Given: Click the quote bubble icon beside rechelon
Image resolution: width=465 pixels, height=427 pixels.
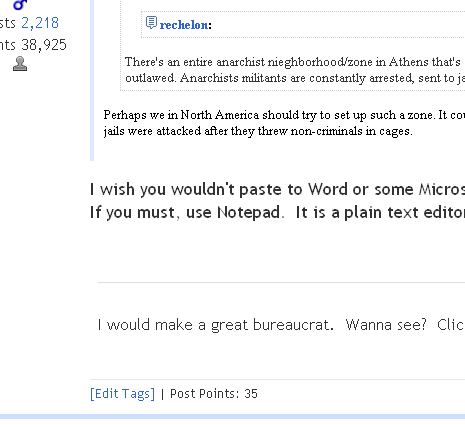Looking at the screenshot, I should [x=151, y=23].
